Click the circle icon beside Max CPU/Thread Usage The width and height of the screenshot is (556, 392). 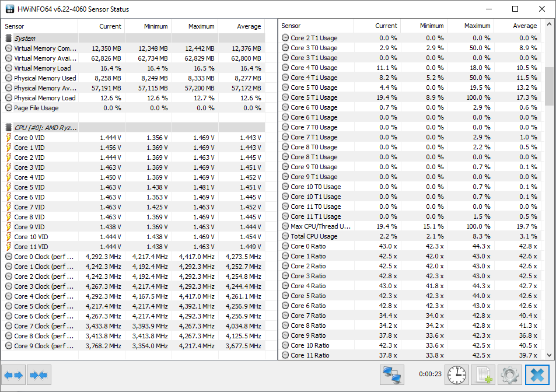click(285, 226)
